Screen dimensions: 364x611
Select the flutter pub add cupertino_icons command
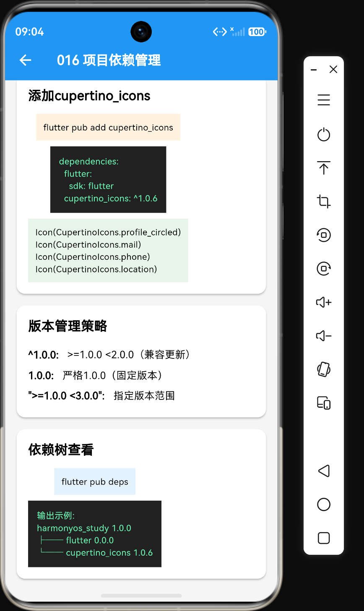pyautogui.click(x=108, y=127)
